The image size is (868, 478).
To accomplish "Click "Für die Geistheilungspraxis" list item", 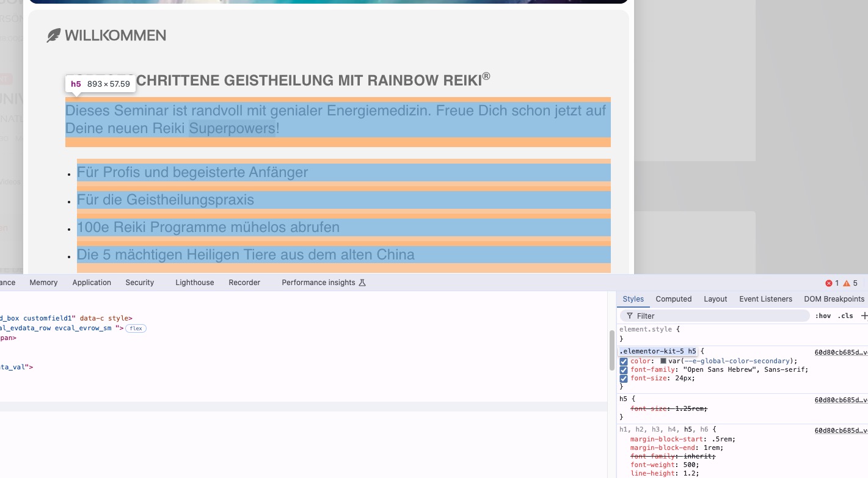I will click(x=166, y=200).
